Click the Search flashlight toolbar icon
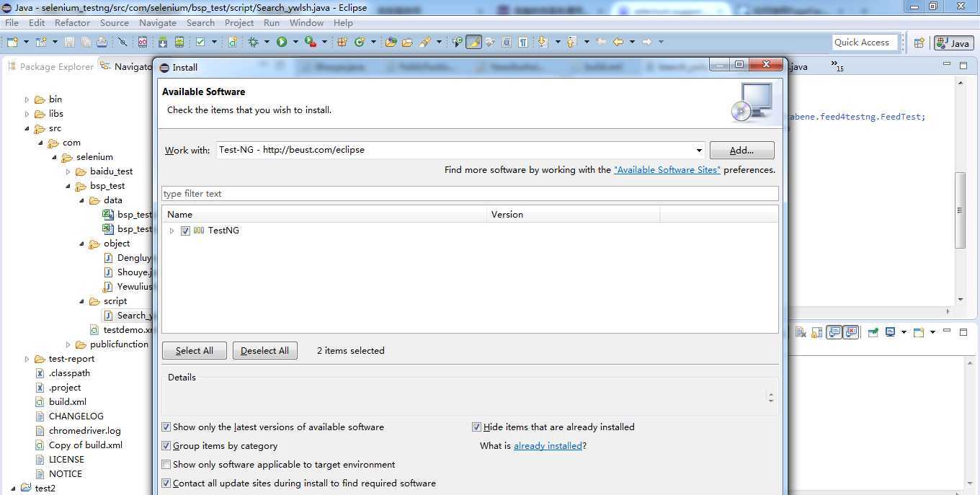Image resolution: width=980 pixels, height=495 pixels. pos(425,42)
